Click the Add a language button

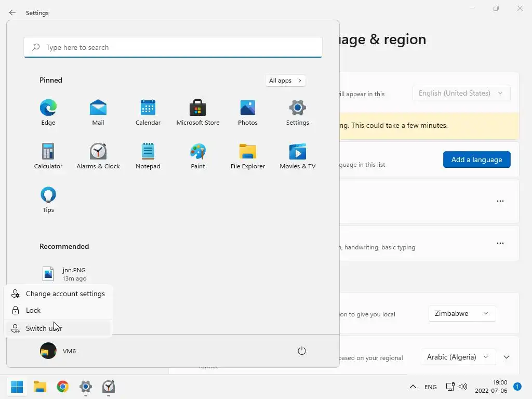pos(477,159)
